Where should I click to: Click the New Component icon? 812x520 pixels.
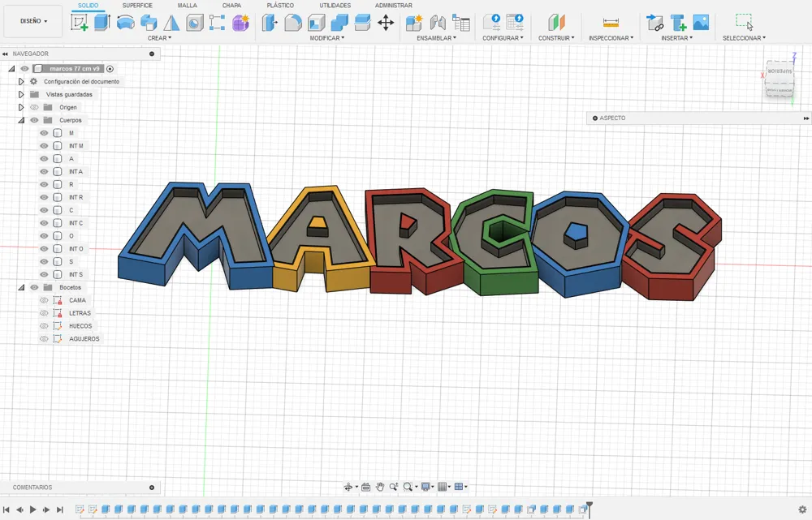pyautogui.click(x=414, y=23)
